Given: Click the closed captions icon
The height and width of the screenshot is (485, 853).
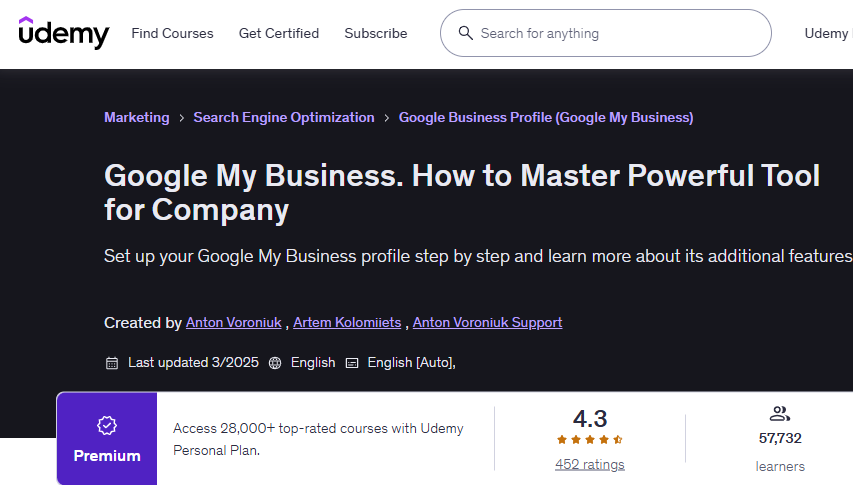Looking at the screenshot, I should pyautogui.click(x=352, y=363).
